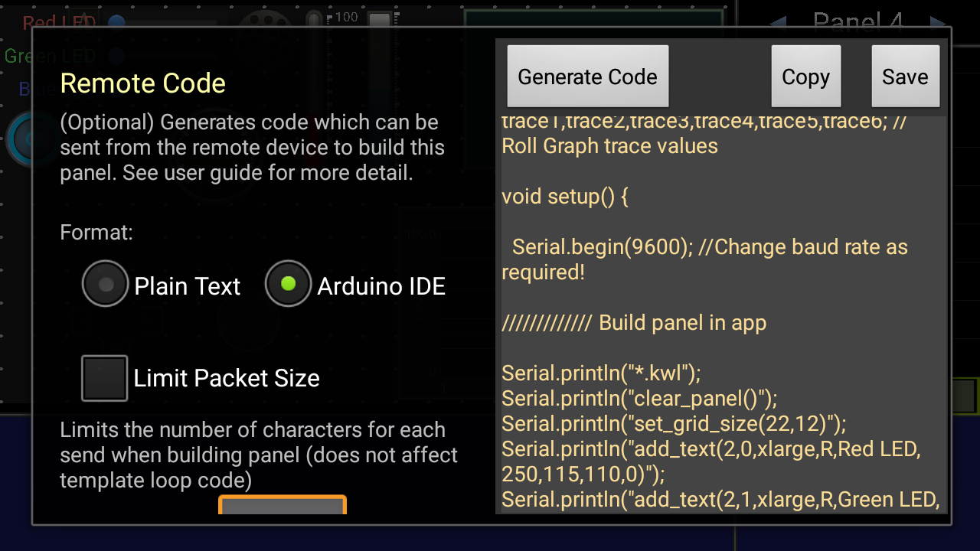The width and height of the screenshot is (980, 551).
Task: Click the Remote Code dialog title
Action: [142, 83]
